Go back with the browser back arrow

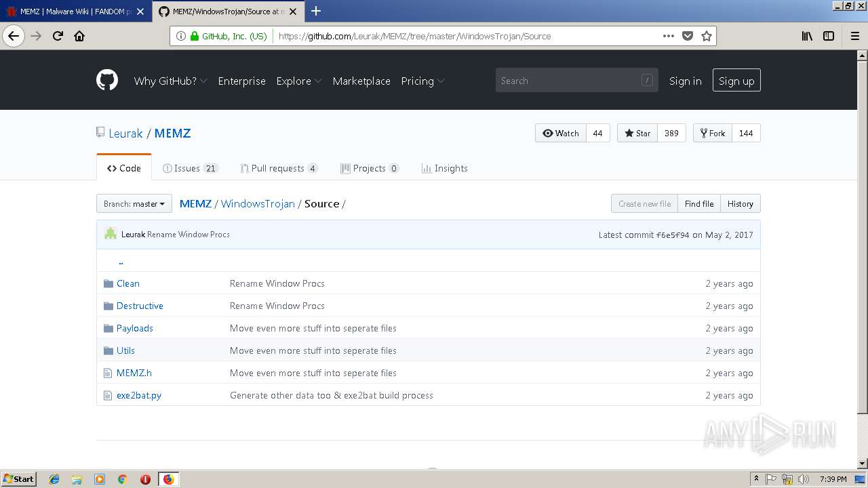(14, 37)
